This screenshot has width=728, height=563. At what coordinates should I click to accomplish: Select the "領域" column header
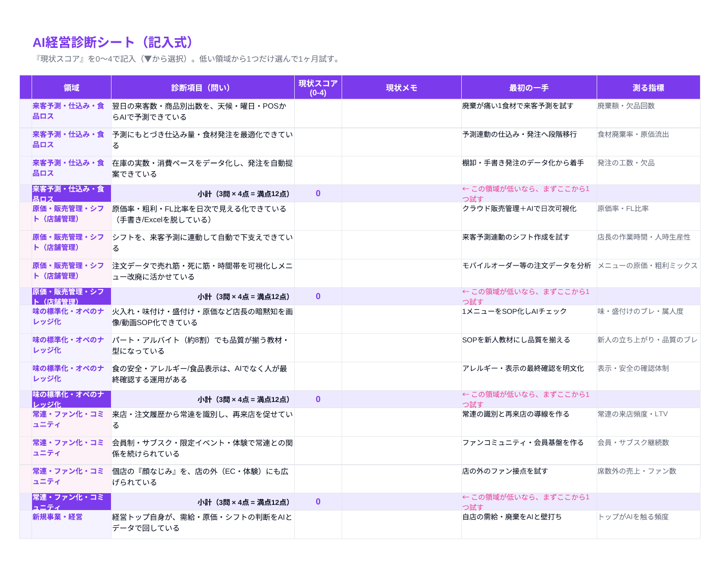(71, 88)
